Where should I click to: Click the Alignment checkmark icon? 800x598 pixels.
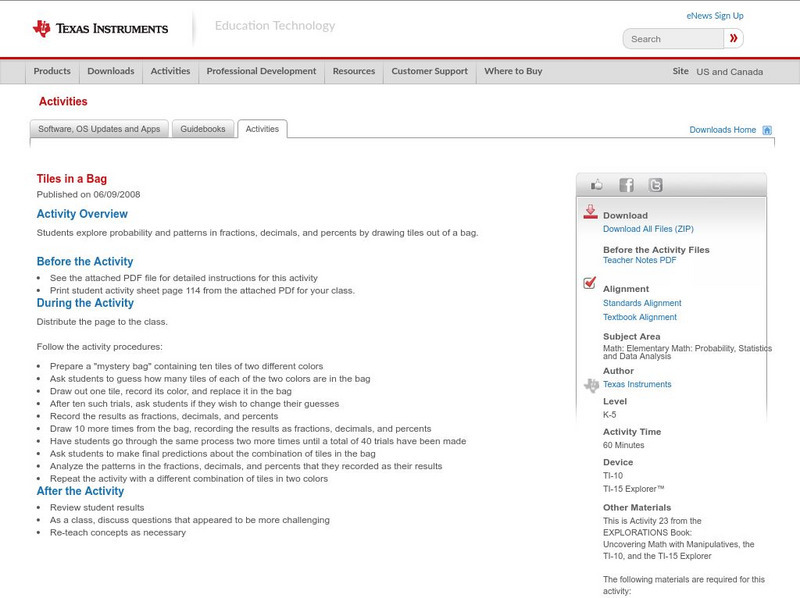click(x=590, y=284)
